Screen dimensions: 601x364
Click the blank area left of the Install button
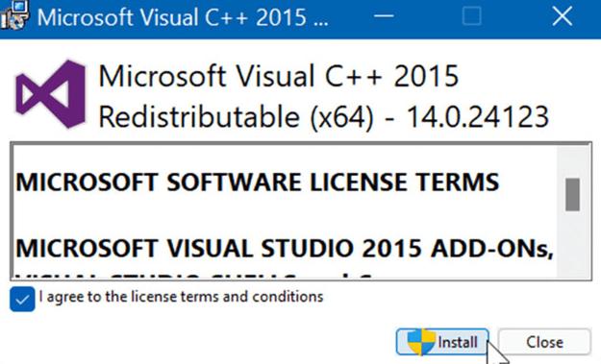click(x=199, y=342)
